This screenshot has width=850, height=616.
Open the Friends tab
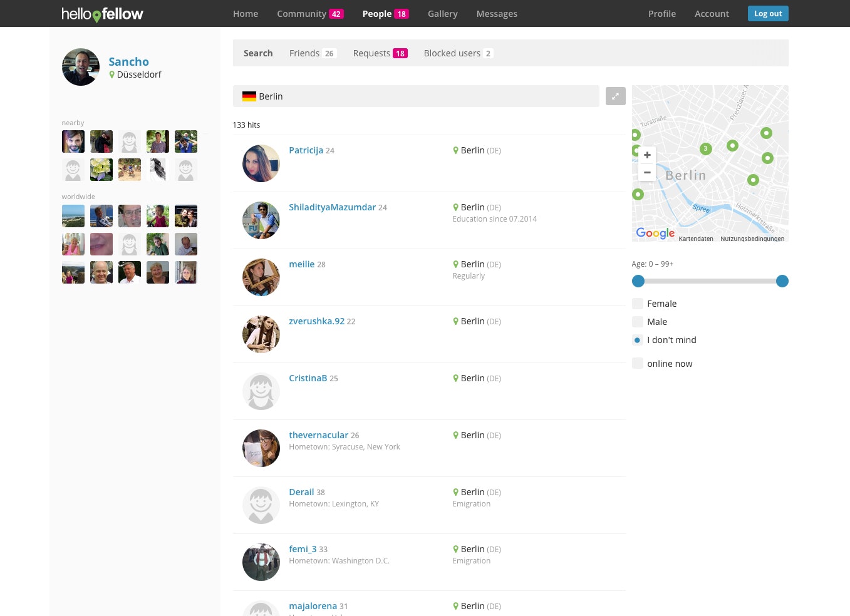coord(304,53)
